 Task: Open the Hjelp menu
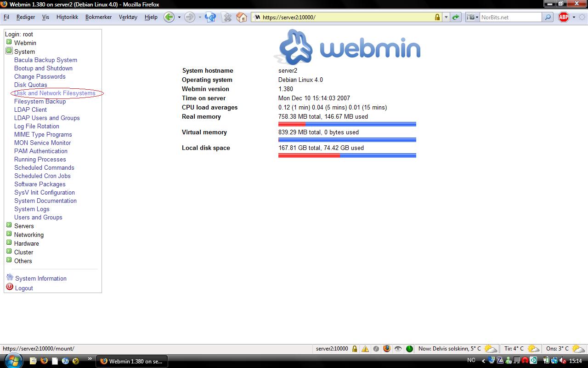coord(151,17)
